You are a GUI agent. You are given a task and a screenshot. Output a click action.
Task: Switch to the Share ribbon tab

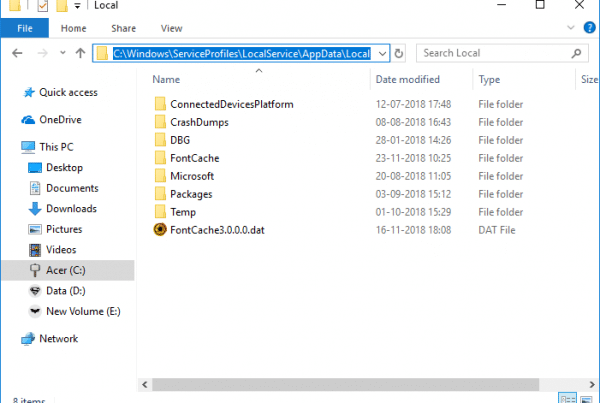tap(123, 28)
